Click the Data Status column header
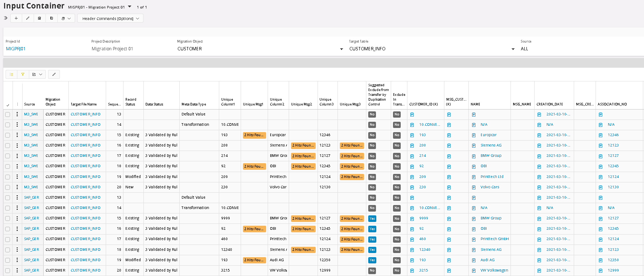 [154, 104]
